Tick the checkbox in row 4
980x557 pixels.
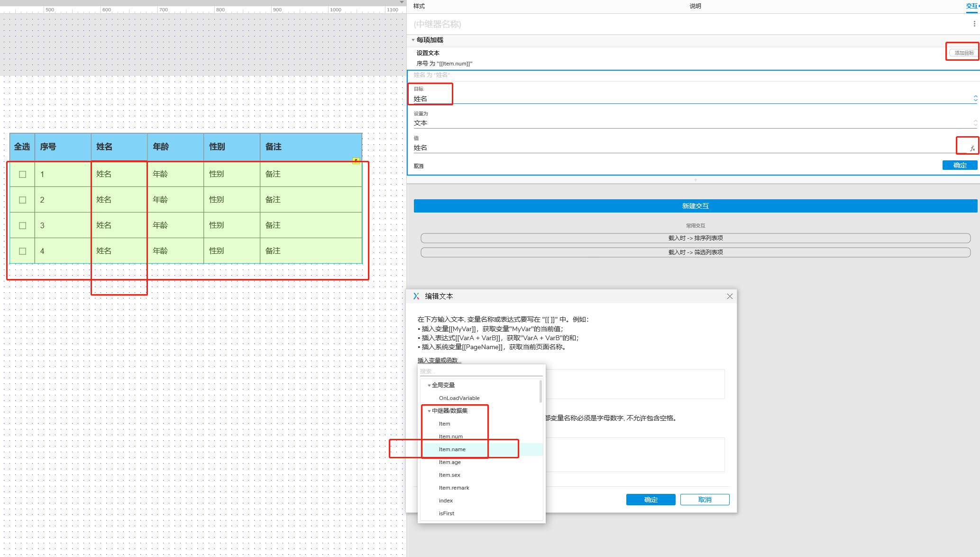pos(22,251)
